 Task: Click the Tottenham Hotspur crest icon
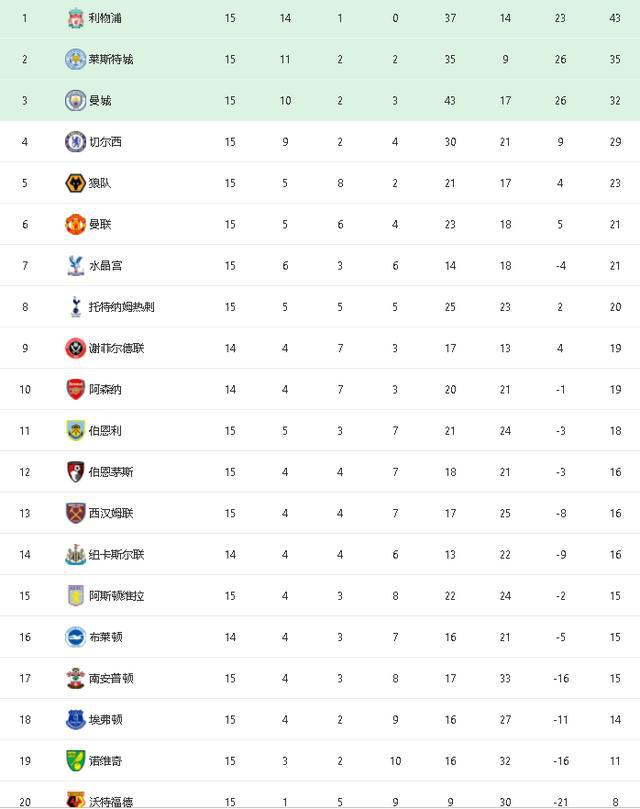pyautogui.click(x=75, y=306)
